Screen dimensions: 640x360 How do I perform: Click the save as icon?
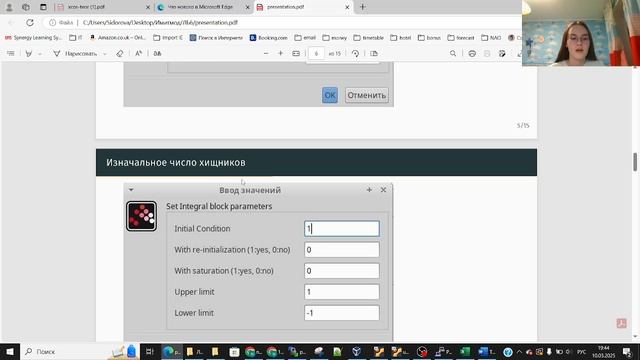click(502, 53)
